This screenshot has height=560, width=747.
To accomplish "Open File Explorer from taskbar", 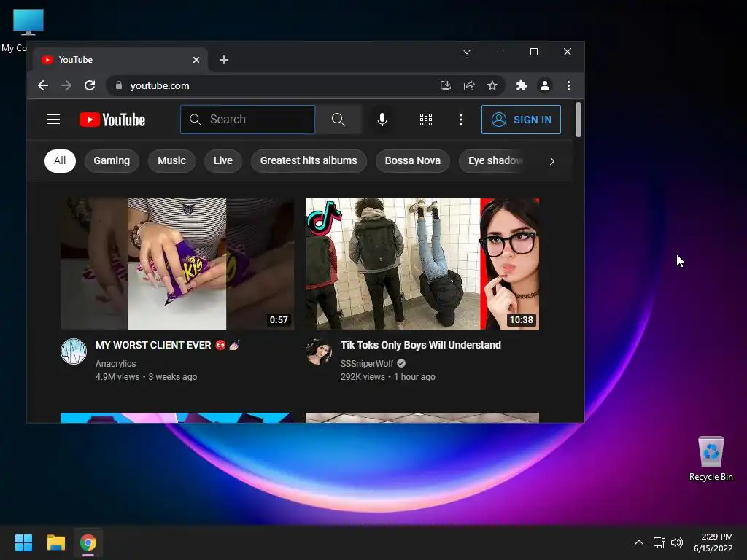I will click(x=55, y=542).
